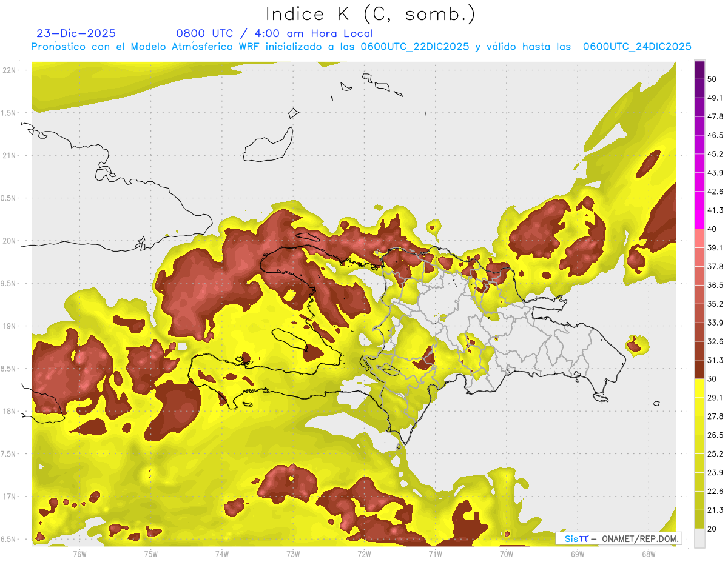Click the '69W' longitude axis label
728x562 pixels.
pos(578,554)
